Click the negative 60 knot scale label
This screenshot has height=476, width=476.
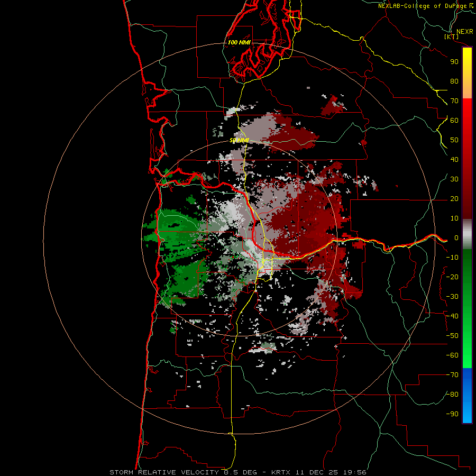tap(452, 355)
